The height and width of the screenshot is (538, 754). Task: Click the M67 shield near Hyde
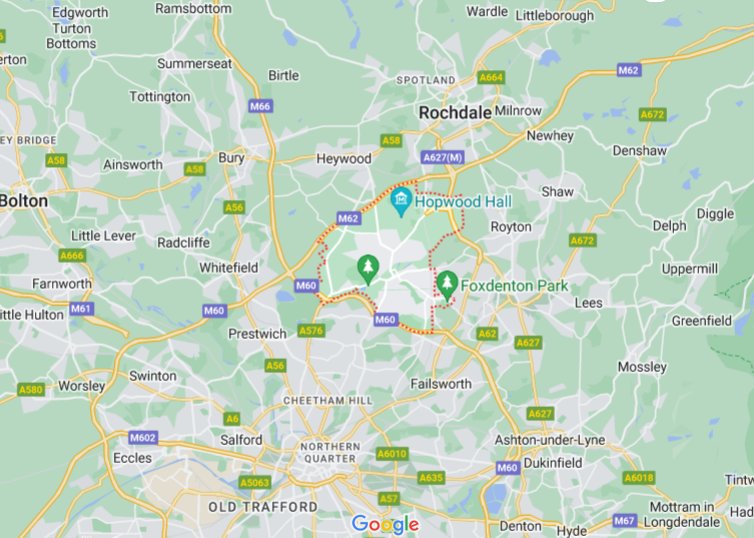click(x=624, y=520)
